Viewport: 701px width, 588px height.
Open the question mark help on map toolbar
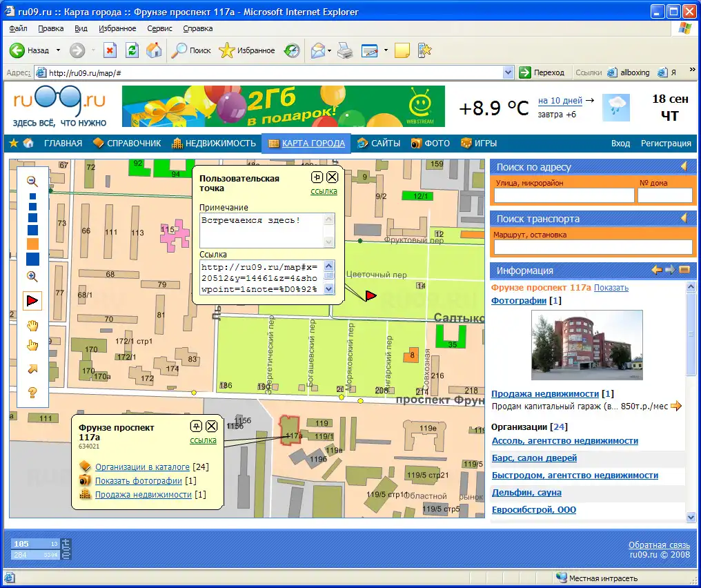(32, 393)
